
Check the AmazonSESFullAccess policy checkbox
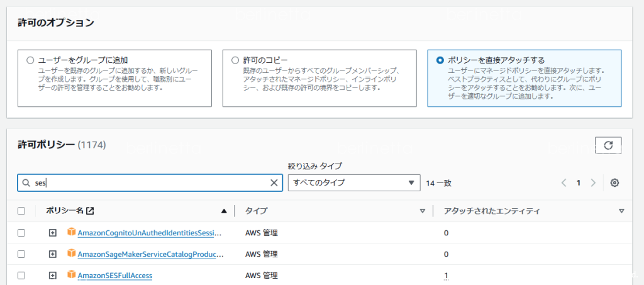pyautogui.click(x=21, y=276)
